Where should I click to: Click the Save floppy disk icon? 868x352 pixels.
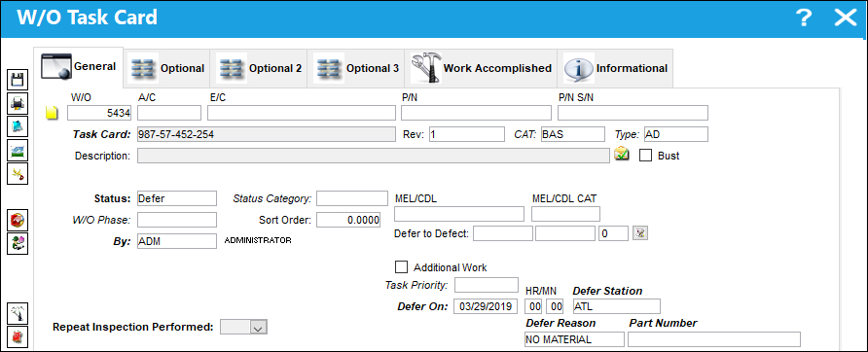pyautogui.click(x=18, y=80)
